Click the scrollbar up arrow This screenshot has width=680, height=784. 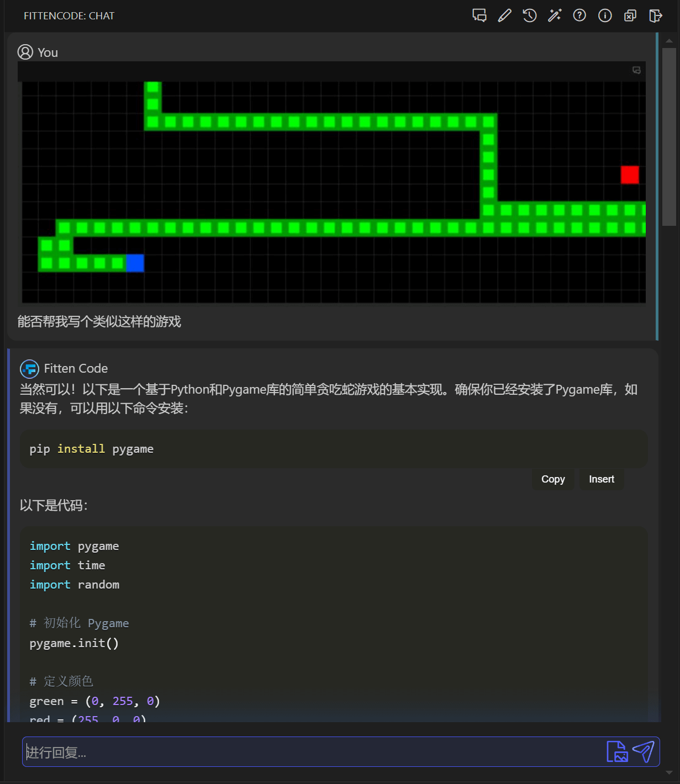(x=669, y=40)
